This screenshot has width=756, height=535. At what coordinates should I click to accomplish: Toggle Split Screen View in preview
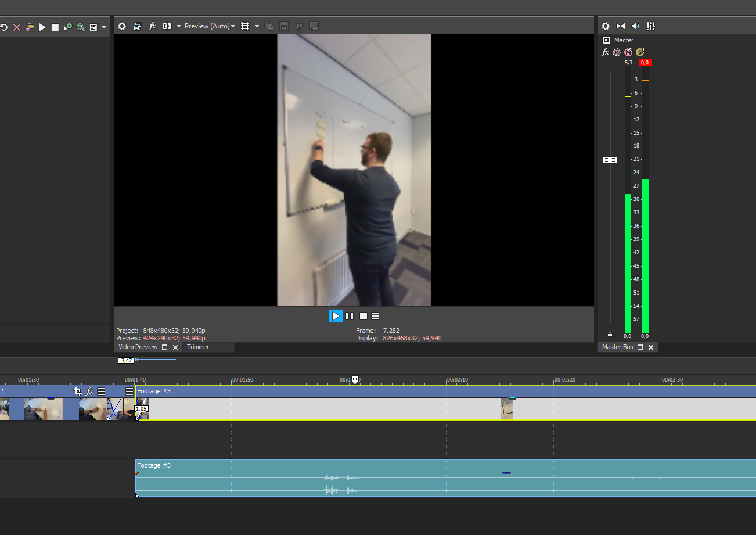167,26
